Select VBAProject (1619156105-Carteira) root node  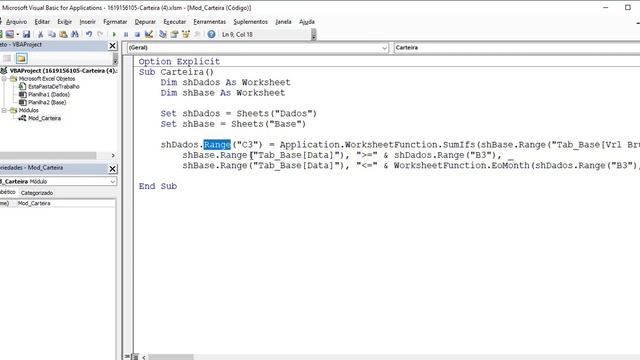(63, 71)
